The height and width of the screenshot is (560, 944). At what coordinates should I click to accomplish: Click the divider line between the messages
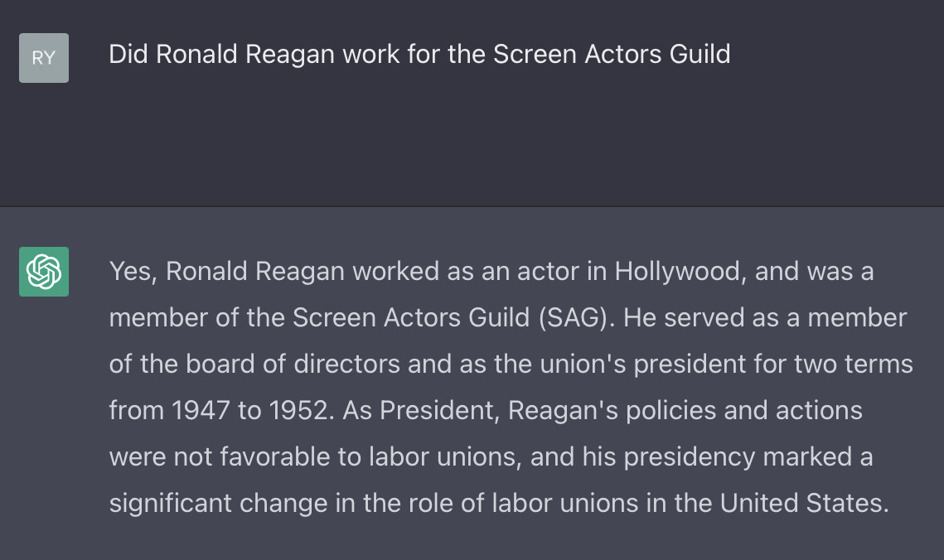472,206
